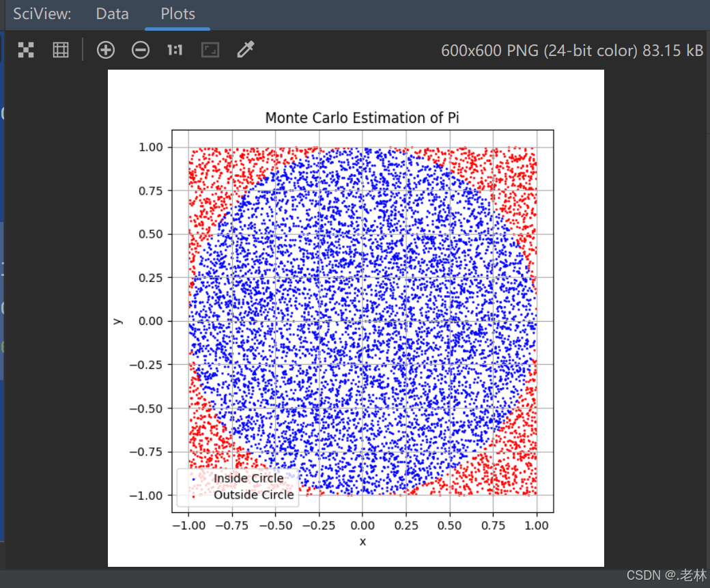
Task: Set actual size with 1:1 icon
Action: tap(175, 50)
